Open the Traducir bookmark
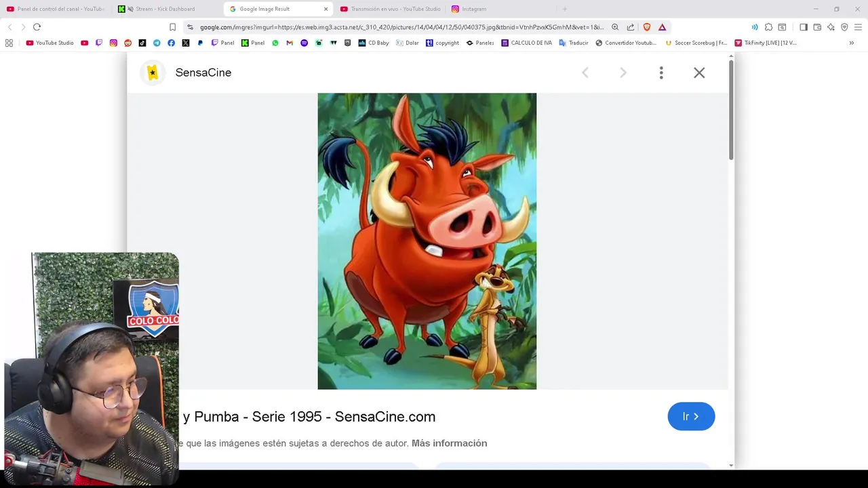868x488 pixels. pos(574,43)
